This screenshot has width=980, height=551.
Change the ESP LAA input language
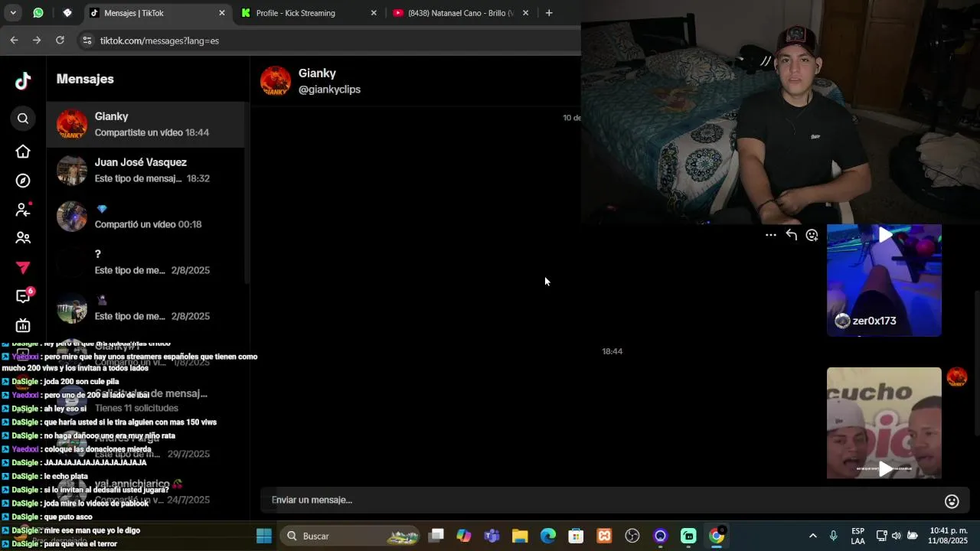point(858,536)
